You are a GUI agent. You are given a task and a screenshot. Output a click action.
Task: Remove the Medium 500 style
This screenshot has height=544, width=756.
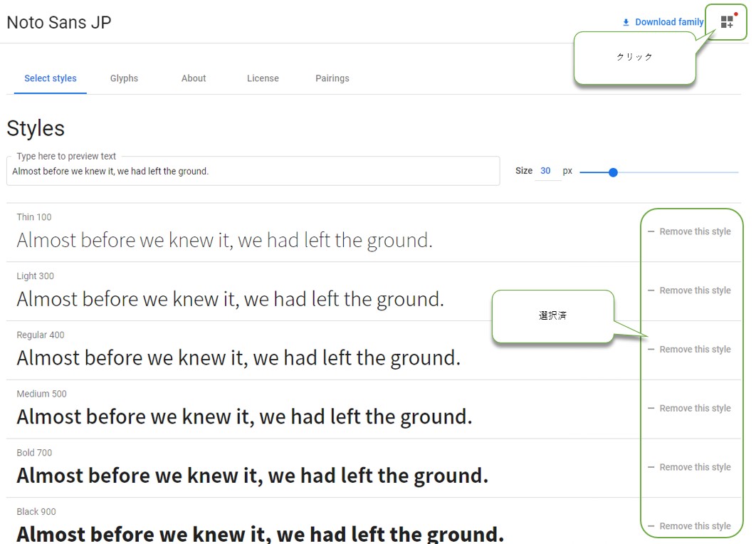(x=689, y=408)
